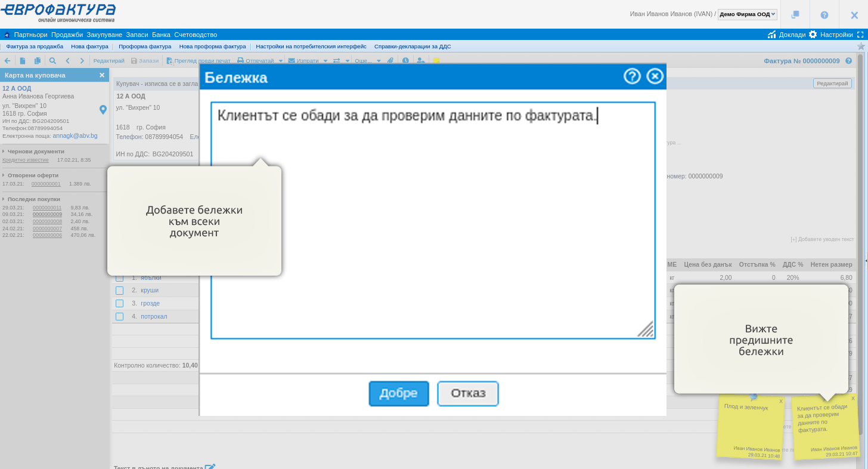Check the box for item круши
The width and height of the screenshot is (868, 469).
(119, 291)
